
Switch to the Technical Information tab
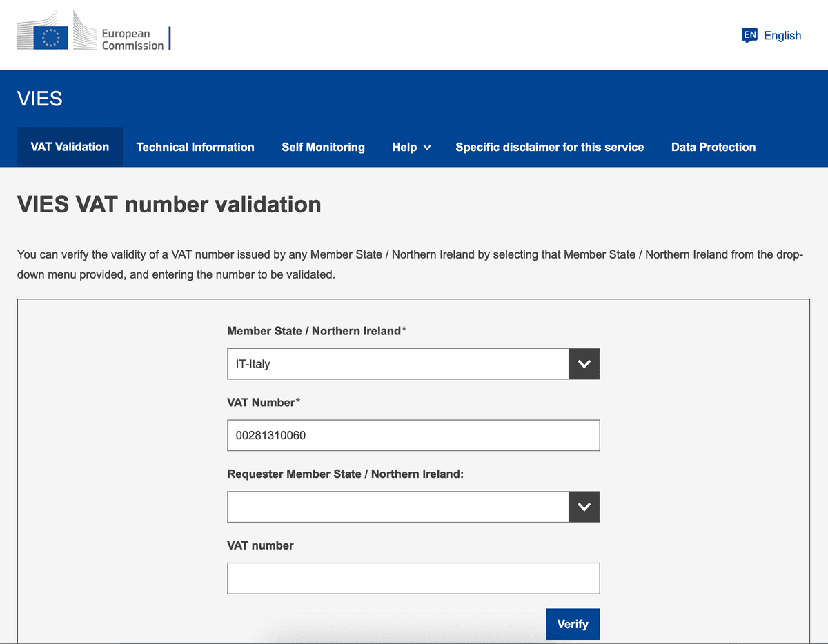point(195,147)
